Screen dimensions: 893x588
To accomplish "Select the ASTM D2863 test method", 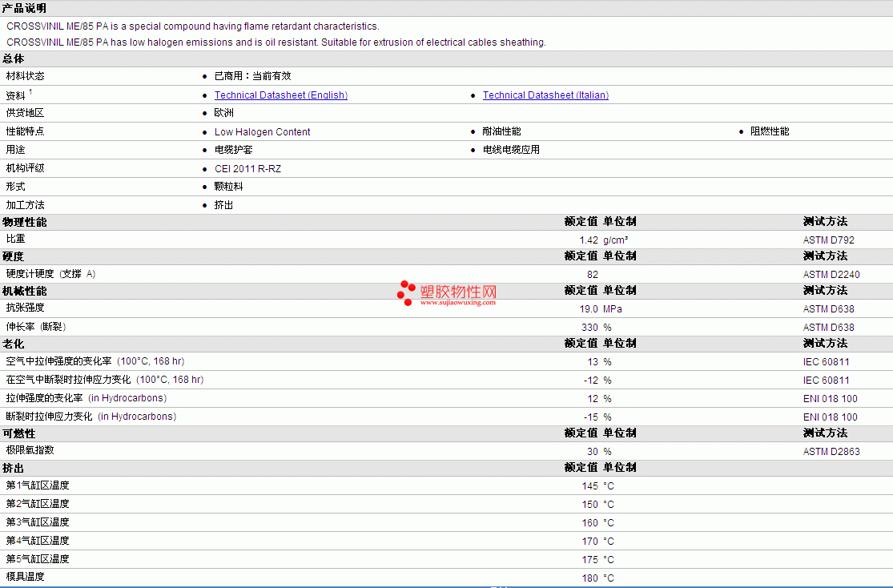I will pyautogui.click(x=831, y=451).
